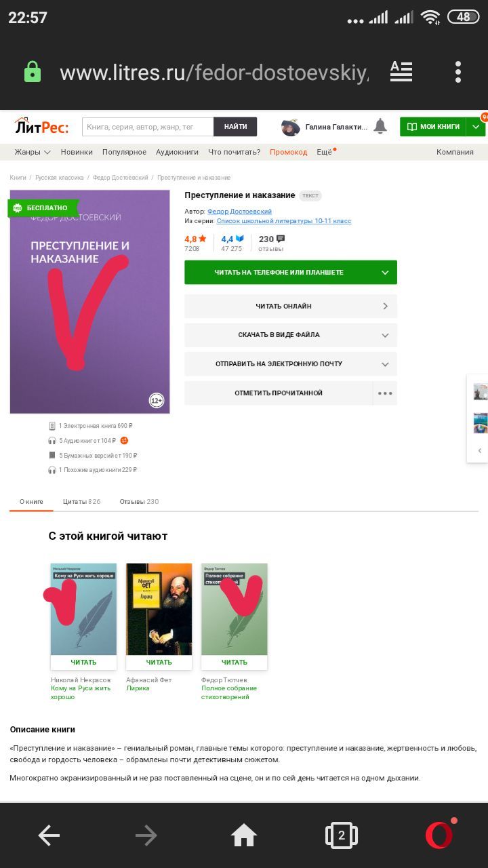
Task: Open Лирика book cover by Фет
Action: click(x=159, y=609)
